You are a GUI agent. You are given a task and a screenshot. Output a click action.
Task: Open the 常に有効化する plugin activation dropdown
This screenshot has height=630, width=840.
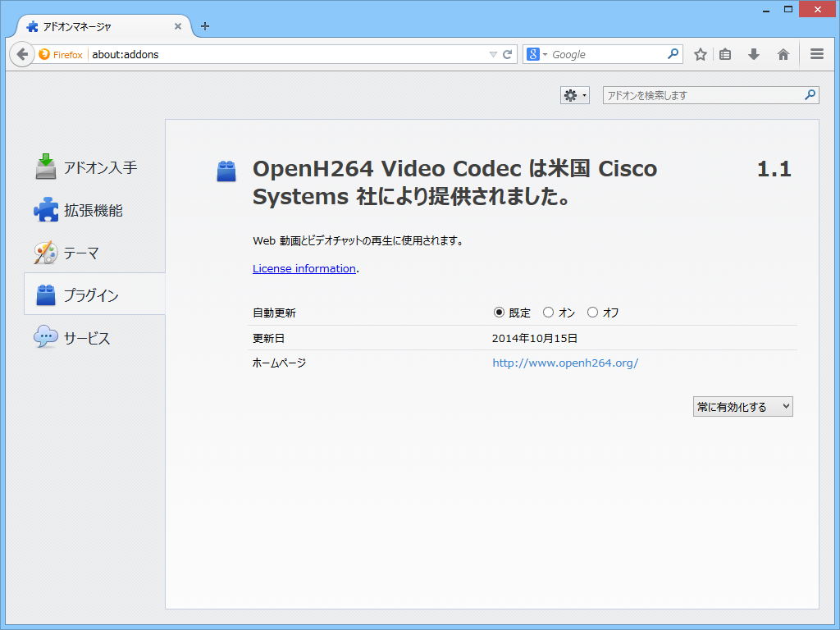(742, 406)
